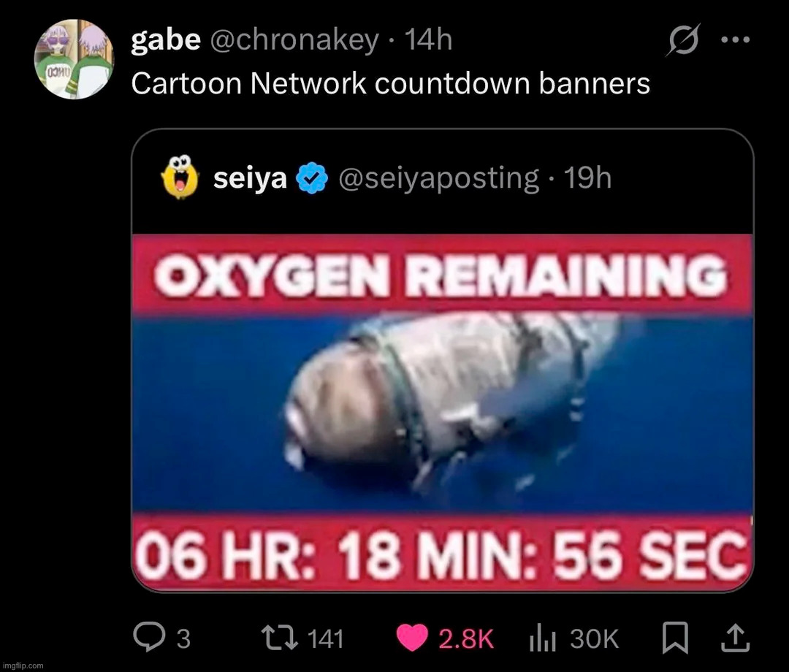The width and height of the screenshot is (789, 672).
Task: Open seiya's emoji profile avatar
Action: [x=180, y=177]
